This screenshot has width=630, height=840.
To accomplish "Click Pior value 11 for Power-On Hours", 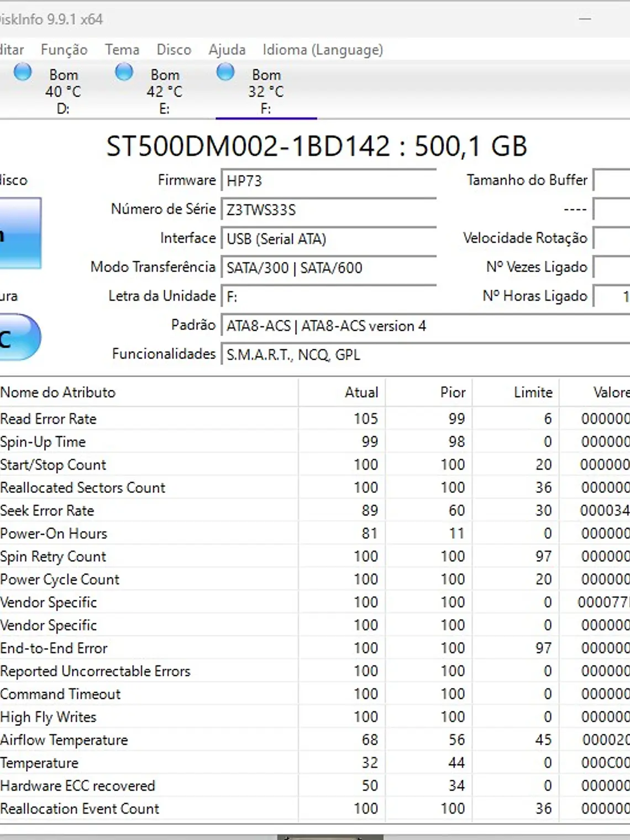I will click(457, 533).
